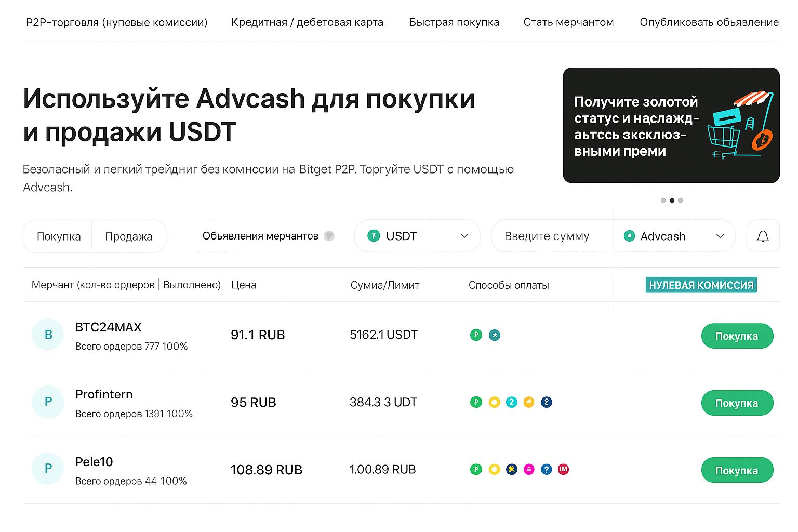This screenshot has width=798, height=532.
Task: Click BTC24MAX merchant avatar icon
Action: pos(48,335)
